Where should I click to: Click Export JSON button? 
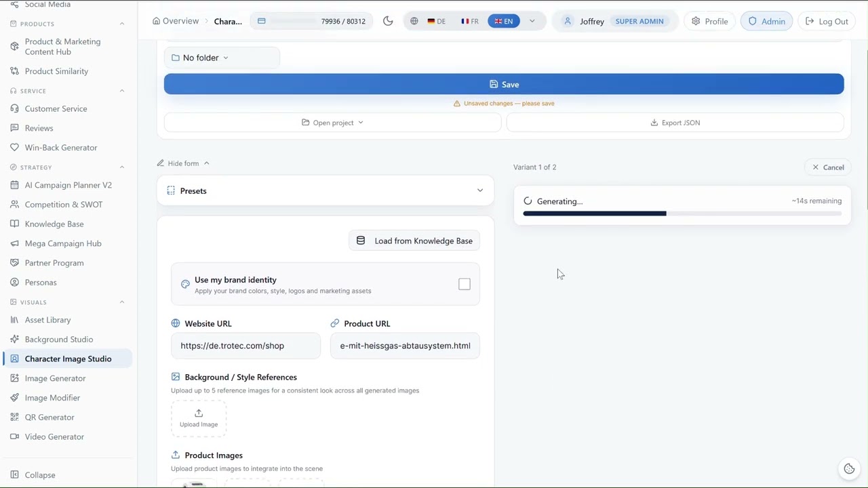pyautogui.click(x=675, y=123)
